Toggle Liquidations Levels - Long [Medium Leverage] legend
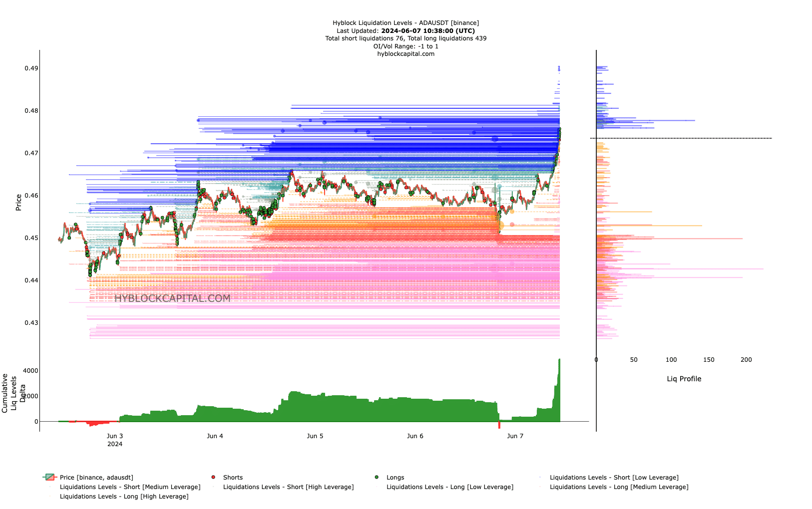 (x=614, y=487)
